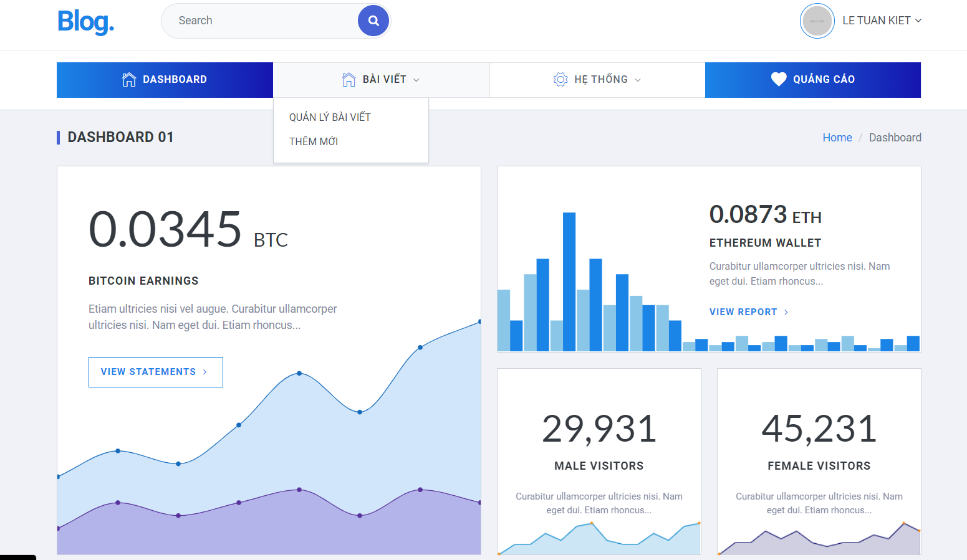Viewport: 967px width, 560px height.
Task: Open the Home breadcrumb link
Action: tap(837, 137)
